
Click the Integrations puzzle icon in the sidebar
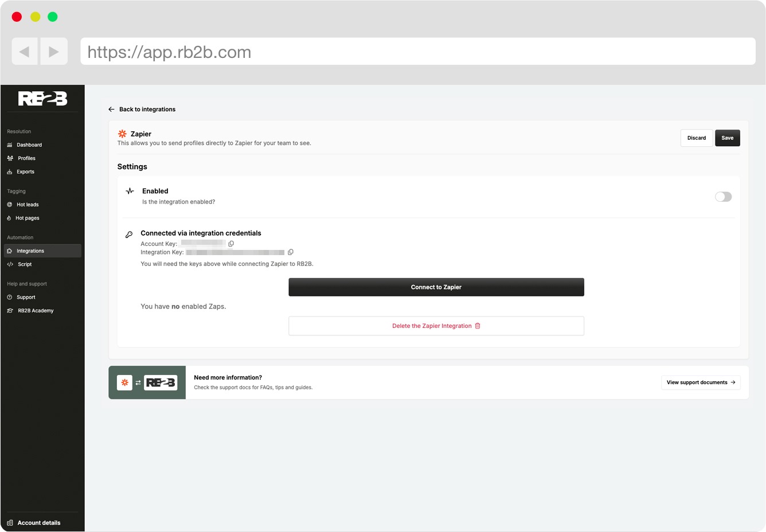pyautogui.click(x=10, y=251)
